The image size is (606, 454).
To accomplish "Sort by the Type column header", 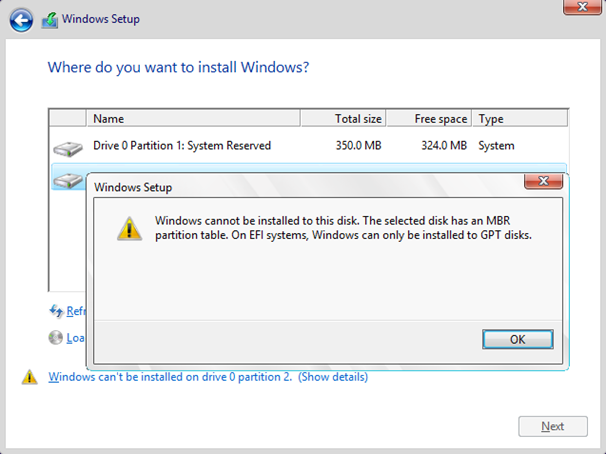I will tap(519, 118).
